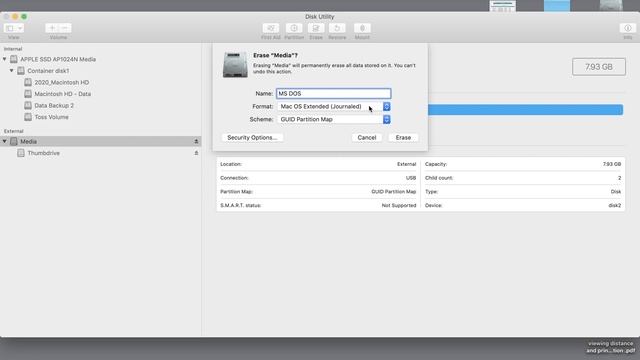Screen dimensions: 640x360
Task: Eject the Media disk in sidebar
Action: click(x=196, y=141)
